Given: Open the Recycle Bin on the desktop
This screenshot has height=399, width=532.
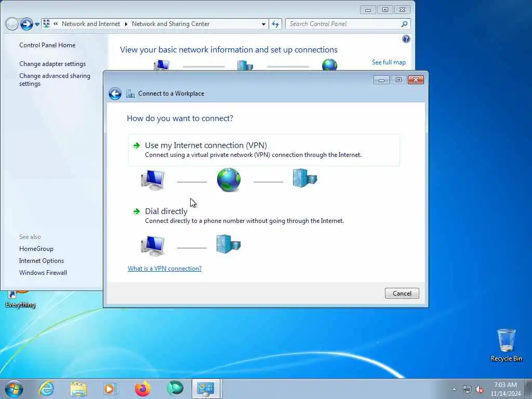Looking at the screenshot, I should (x=506, y=345).
